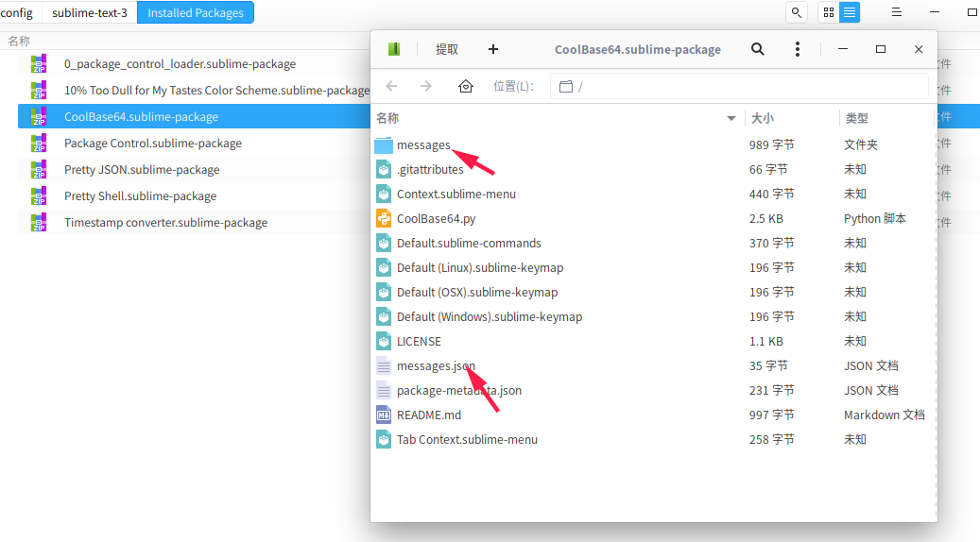Click the 'package-metadata.json' file name
This screenshot has height=542, width=980.
click(x=459, y=390)
